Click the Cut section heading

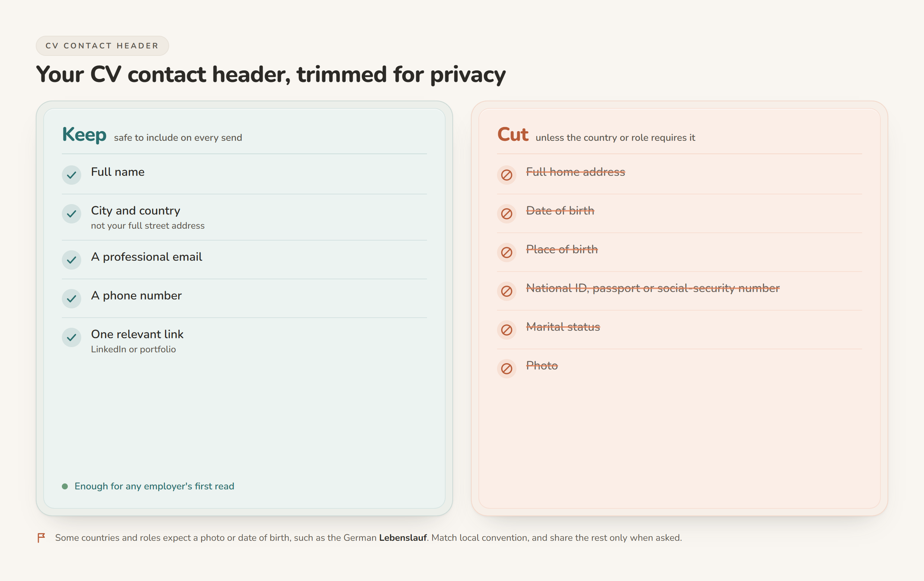coord(513,134)
